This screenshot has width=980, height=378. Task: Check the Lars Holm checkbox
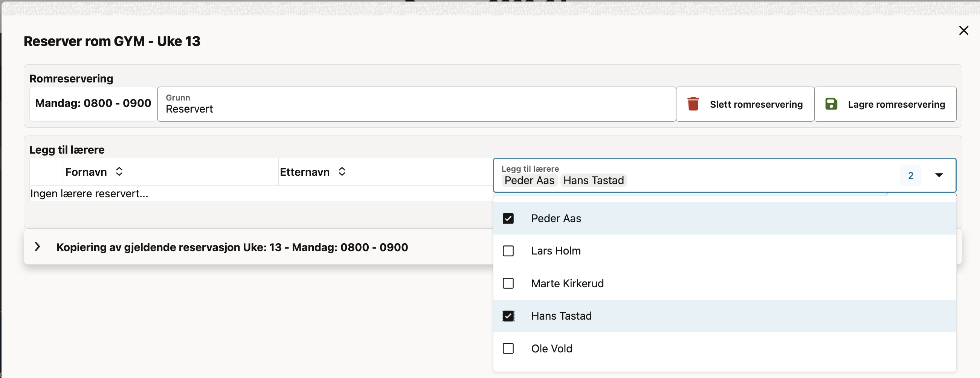pos(508,251)
